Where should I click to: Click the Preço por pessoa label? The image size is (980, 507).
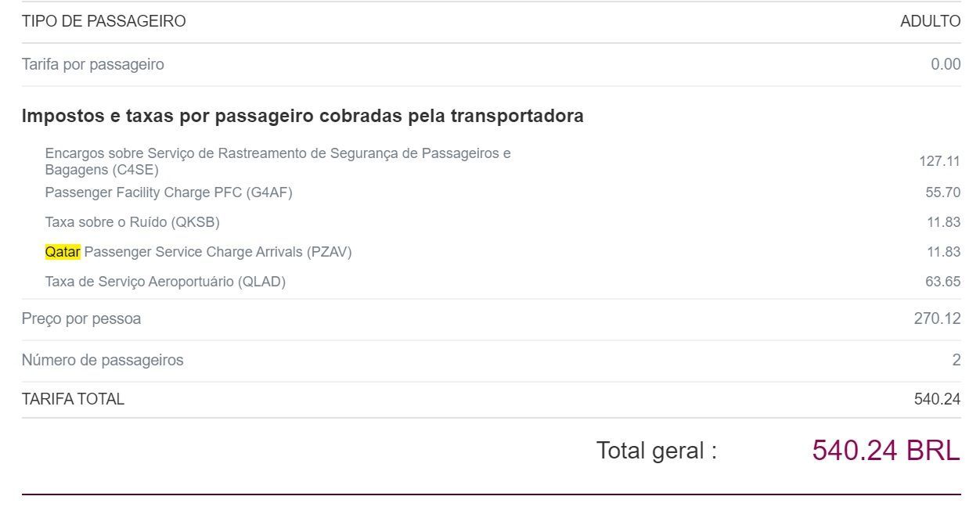point(81,319)
